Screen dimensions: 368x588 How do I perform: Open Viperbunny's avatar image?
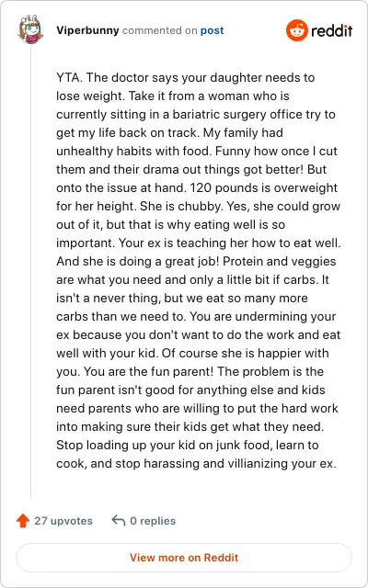pos(30,30)
